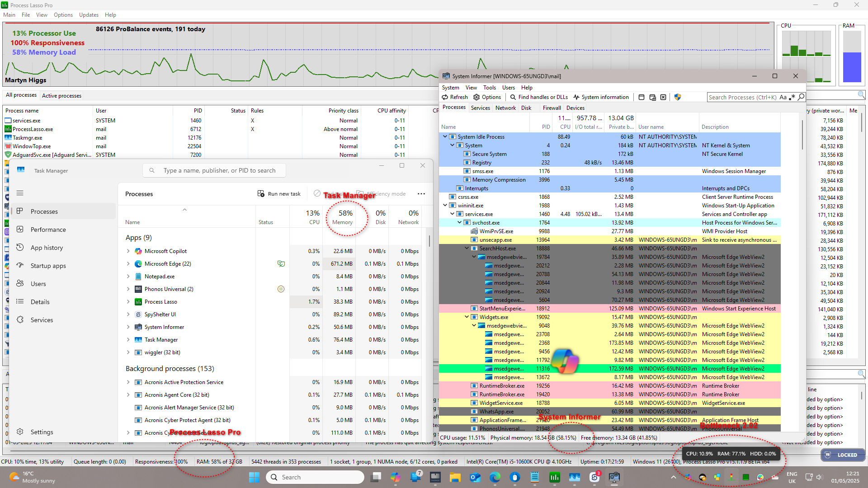Sort Task Manager by CPU column
Viewport: 868px width, 488px height.
pyautogui.click(x=306, y=216)
